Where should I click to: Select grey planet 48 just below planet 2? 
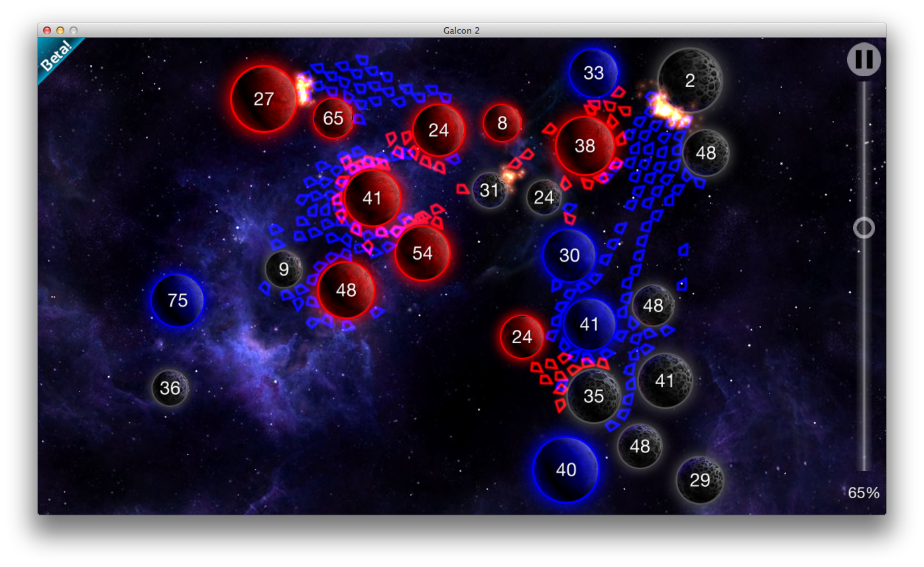coord(706,153)
